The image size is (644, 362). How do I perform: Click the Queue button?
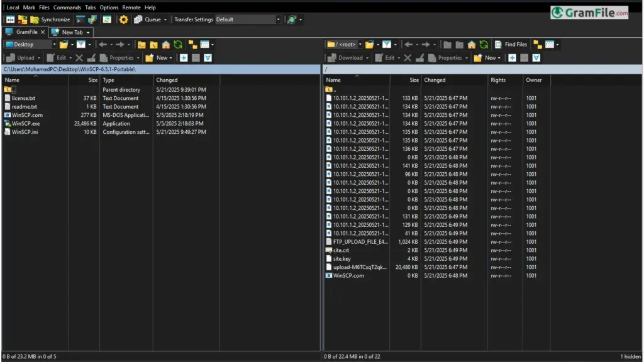point(148,19)
